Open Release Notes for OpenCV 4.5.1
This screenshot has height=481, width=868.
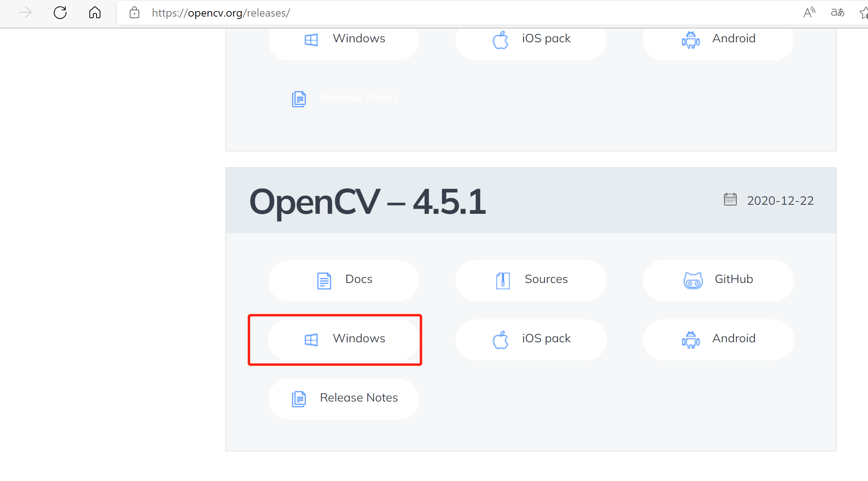343,398
